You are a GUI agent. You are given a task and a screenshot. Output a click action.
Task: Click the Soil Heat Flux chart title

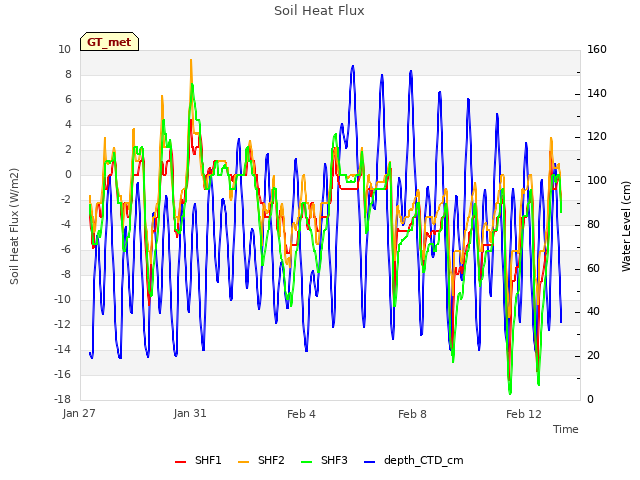(x=319, y=11)
